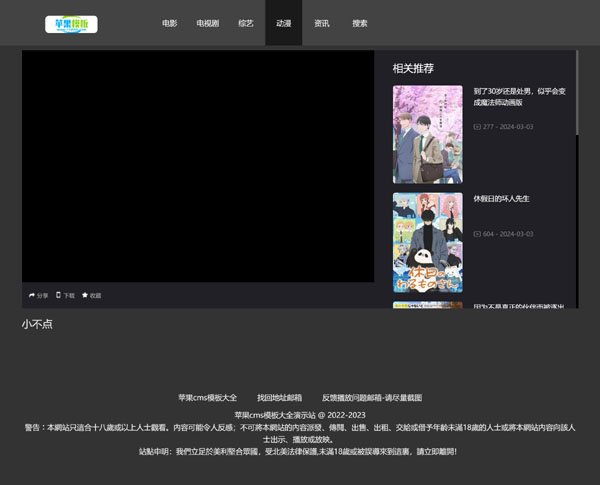The width and height of the screenshot is (600, 485).
Task: Click play-count icon beside 277
Action: tap(476, 127)
